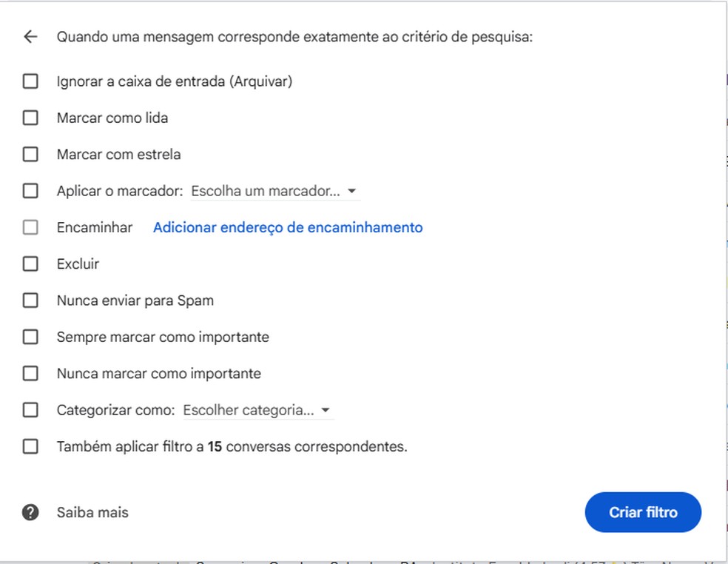
Task: Enable 'Nunca enviar para Spam'
Action: tap(30, 300)
